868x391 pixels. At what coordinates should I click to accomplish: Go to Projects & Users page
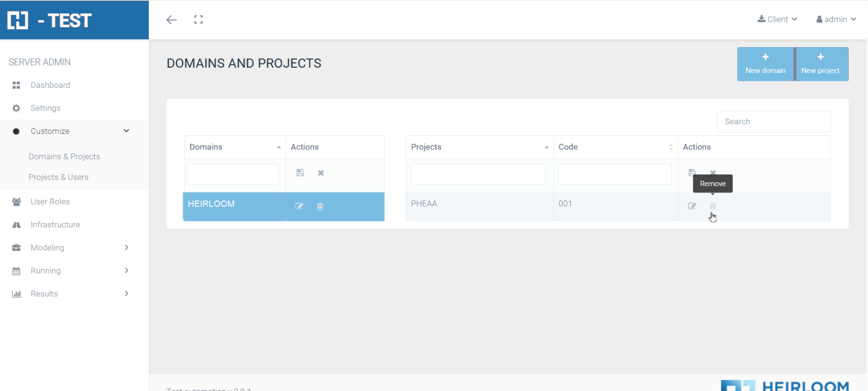pos(58,177)
